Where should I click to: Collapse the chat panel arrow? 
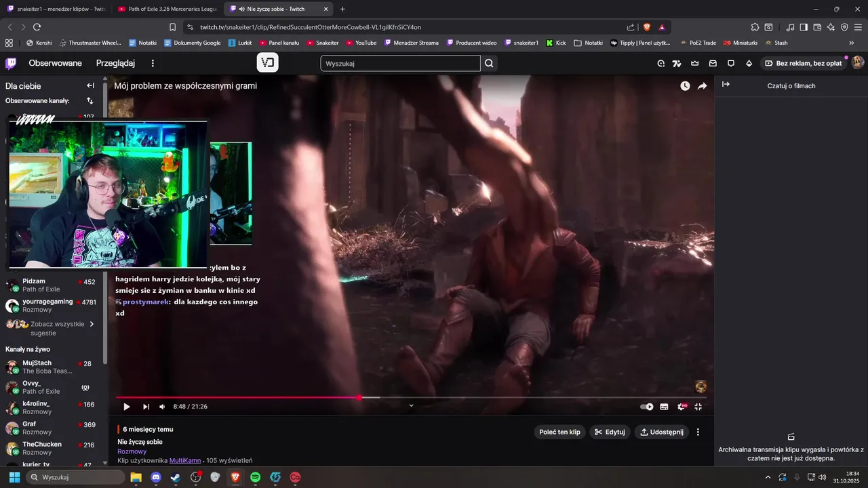[726, 85]
